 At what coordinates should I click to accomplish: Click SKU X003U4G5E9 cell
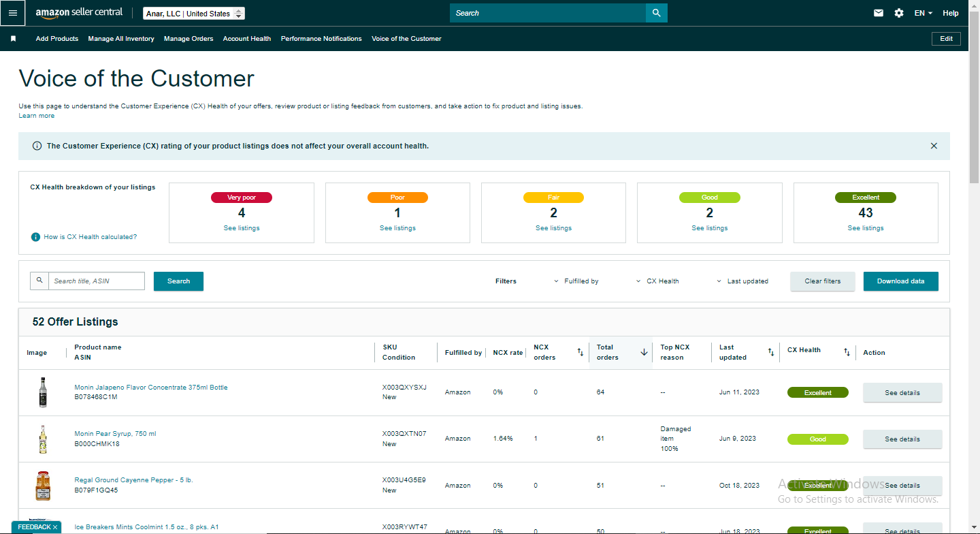(404, 480)
